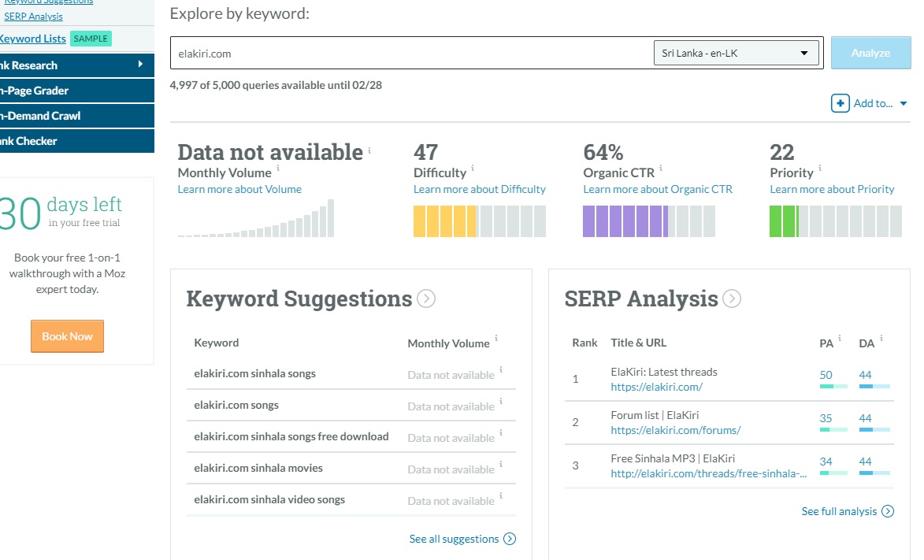Open the https://elakiri.com/ result URL

(x=656, y=388)
